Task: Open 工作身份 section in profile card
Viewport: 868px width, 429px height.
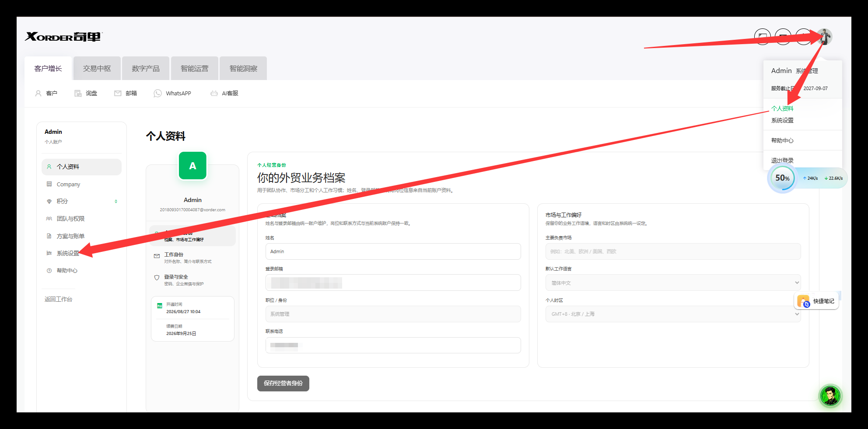Action: pyautogui.click(x=192, y=258)
